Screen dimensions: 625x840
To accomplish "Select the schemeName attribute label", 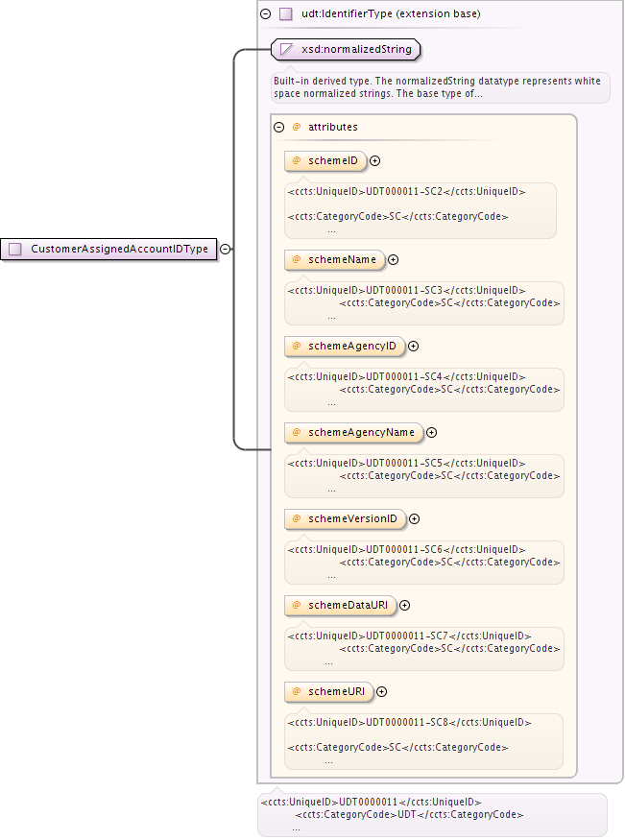I will pos(342,260).
